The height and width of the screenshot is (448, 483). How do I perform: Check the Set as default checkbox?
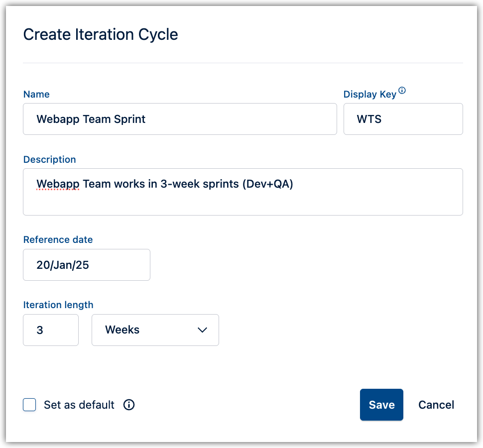[29, 405]
